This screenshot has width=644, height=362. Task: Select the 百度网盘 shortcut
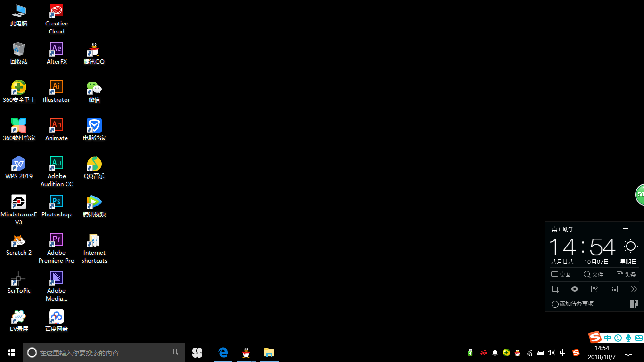57,321
